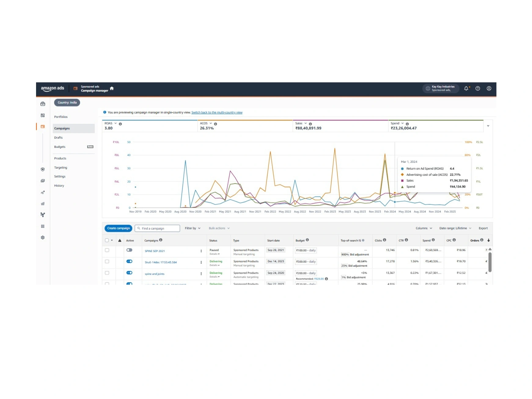Open kebab menu for spine and joints
Viewport: 532px width, 399px height.
[x=201, y=274]
